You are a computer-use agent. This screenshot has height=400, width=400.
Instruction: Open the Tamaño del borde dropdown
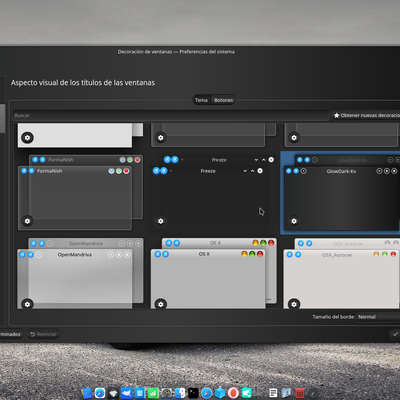pos(378,317)
